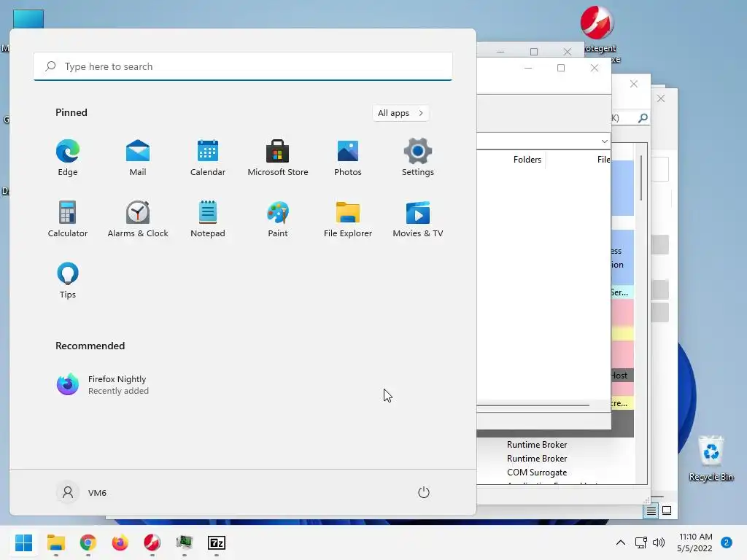This screenshot has height=560, width=747.
Task: Open Settings from the Start menu
Action: 418,158
